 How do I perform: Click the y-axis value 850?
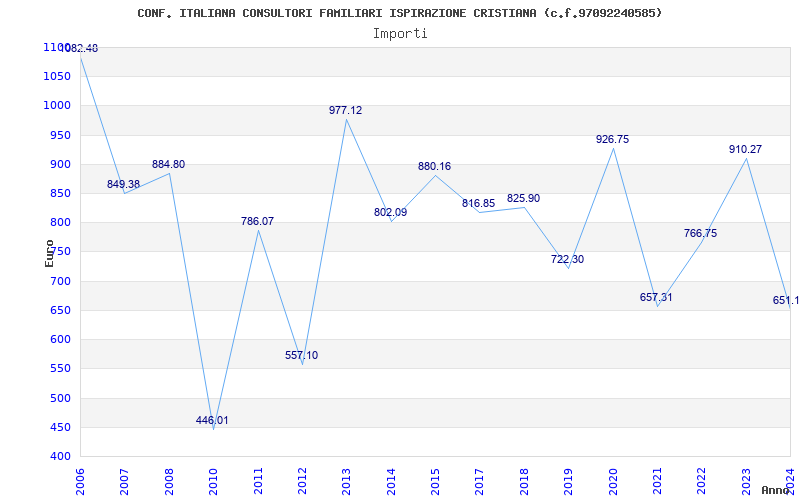click(x=60, y=193)
